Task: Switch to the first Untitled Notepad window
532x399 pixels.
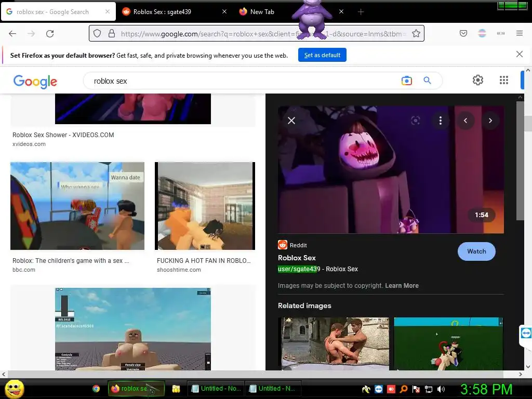Action: [x=216, y=389]
